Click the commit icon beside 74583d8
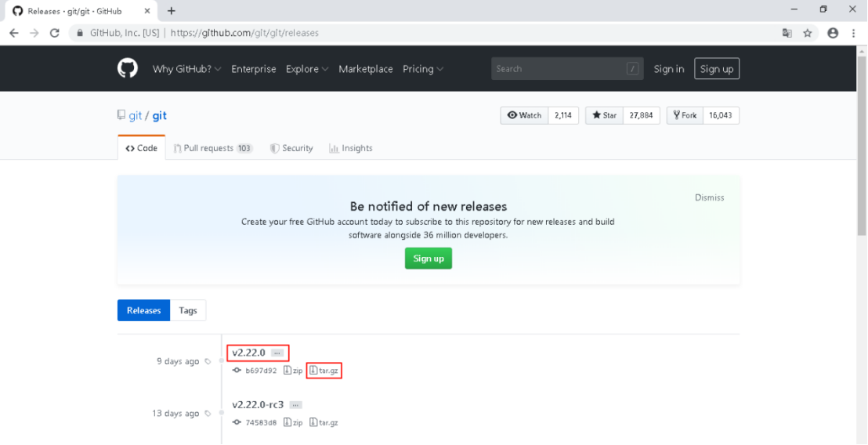The height and width of the screenshot is (445, 868). 237,422
